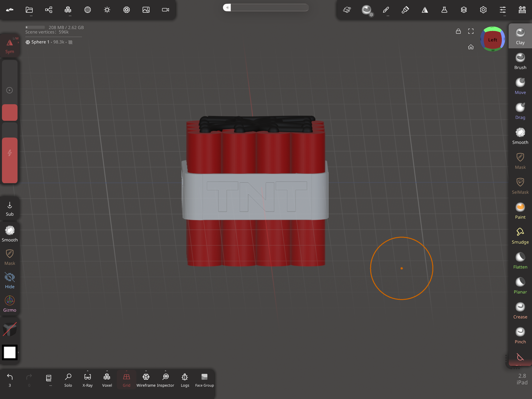Select the Flatten tool
Screen dimensions: 532x399
tap(520, 261)
